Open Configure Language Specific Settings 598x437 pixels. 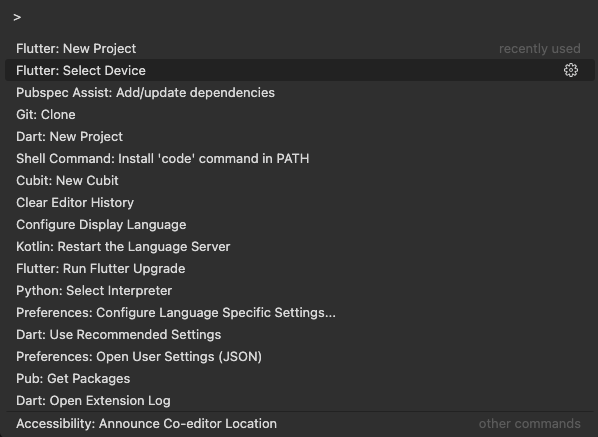[300, 313]
